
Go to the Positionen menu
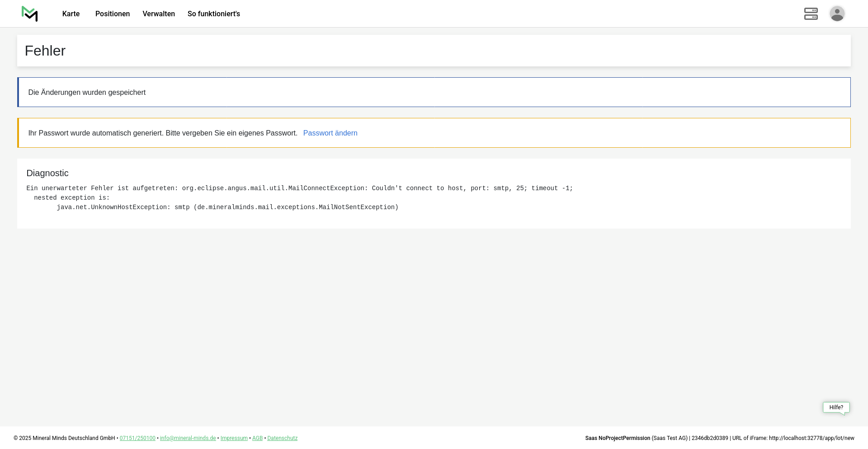(x=113, y=14)
